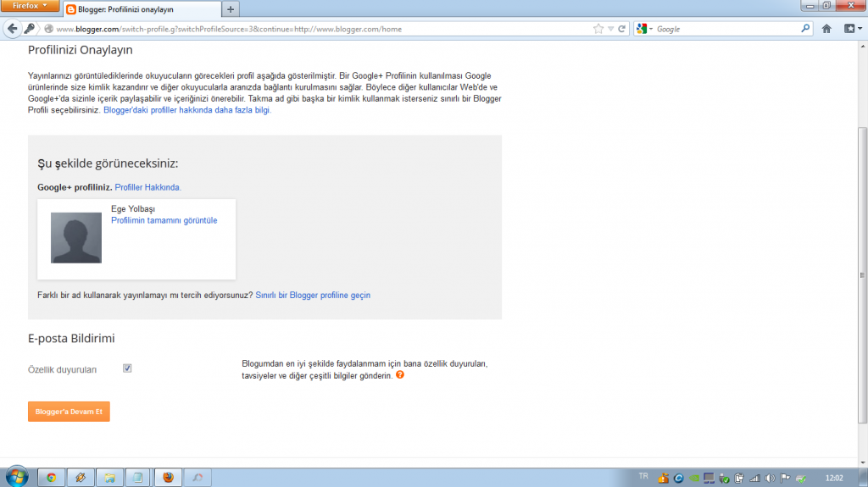Minimize the Firefox window
Screen dimensions: 868x487
point(810,6)
